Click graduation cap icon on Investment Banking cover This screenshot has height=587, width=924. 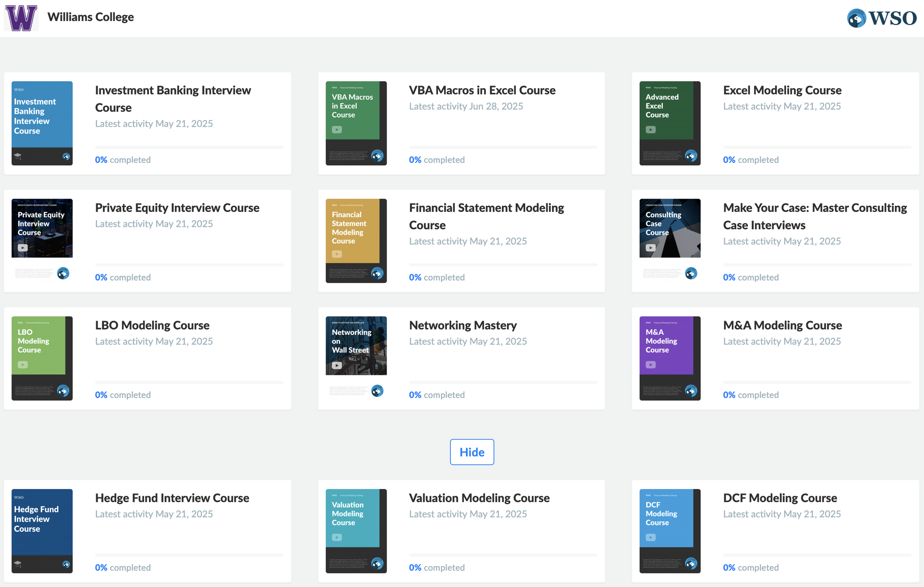18,156
